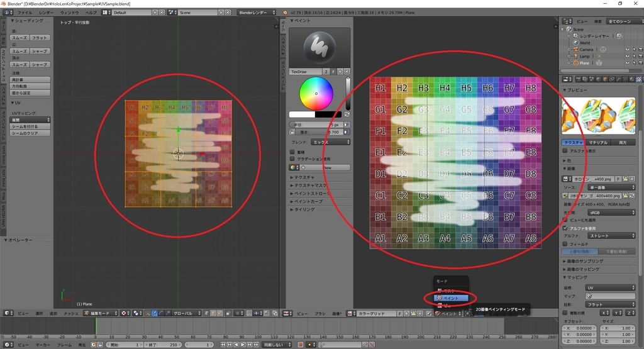The width and height of the screenshot is (644, 349).
Task: Open the メッシュ menu in 3D view header
Action: pos(70,313)
